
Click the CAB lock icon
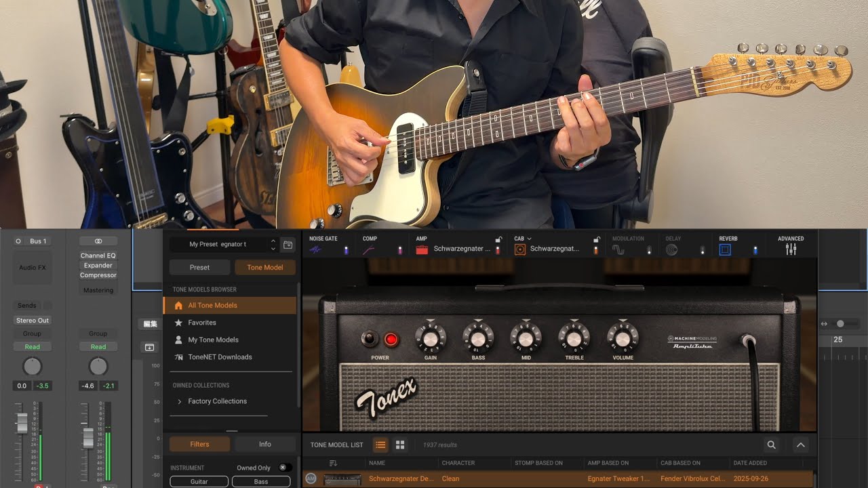coord(597,239)
